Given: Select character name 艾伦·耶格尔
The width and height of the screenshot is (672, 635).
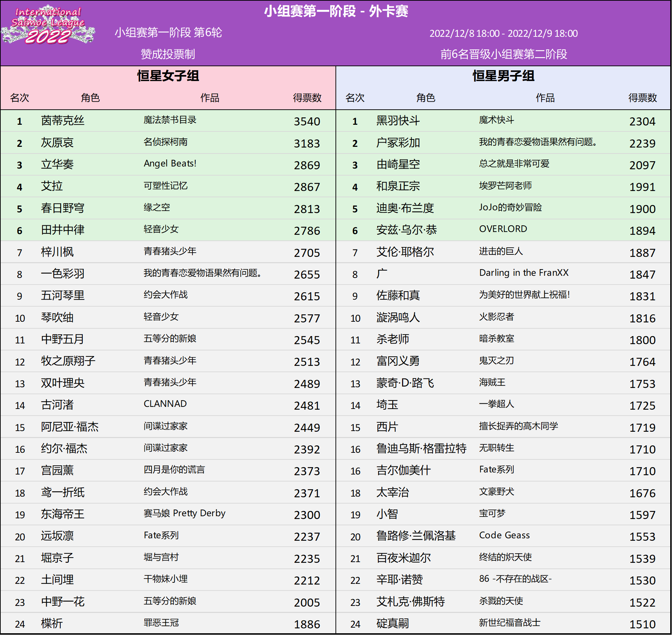Looking at the screenshot, I should [405, 252].
